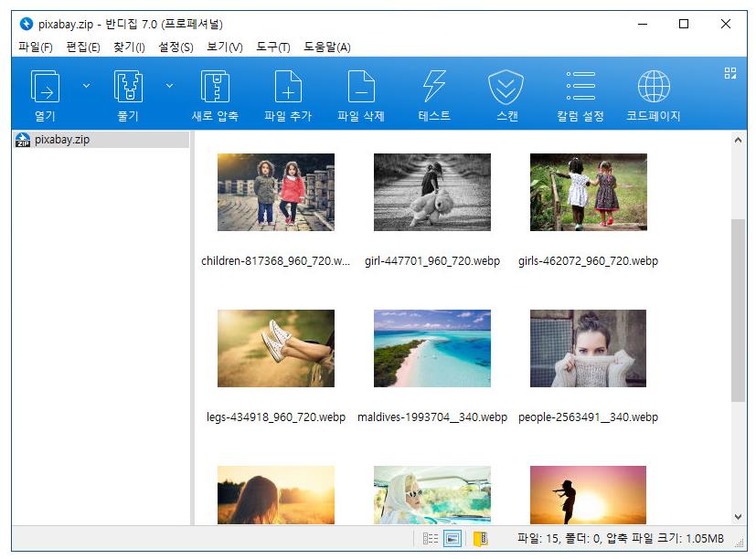Viewport: 756px width, 559px height.
Task: Open the 편집(E) menu
Action: click(x=83, y=47)
